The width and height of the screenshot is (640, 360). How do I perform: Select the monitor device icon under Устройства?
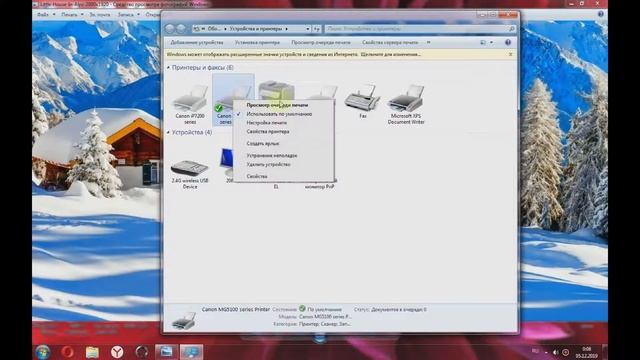pyautogui.click(x=227, y=162)
